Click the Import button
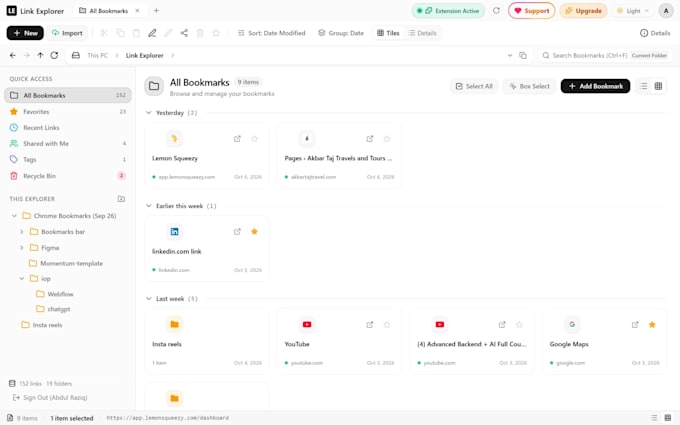This screenshot has width=680, height=425. [x=67, y=33]
